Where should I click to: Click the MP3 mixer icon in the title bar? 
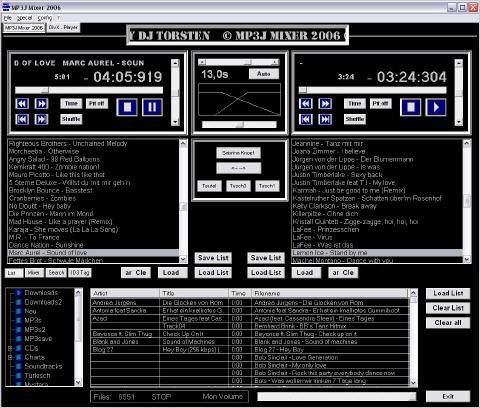click(6, 7)
